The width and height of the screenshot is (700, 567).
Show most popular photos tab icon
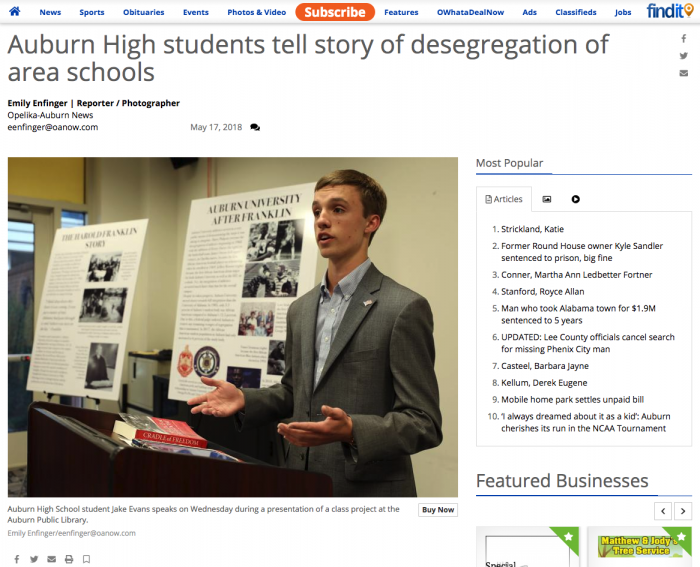tap(546, 199)
